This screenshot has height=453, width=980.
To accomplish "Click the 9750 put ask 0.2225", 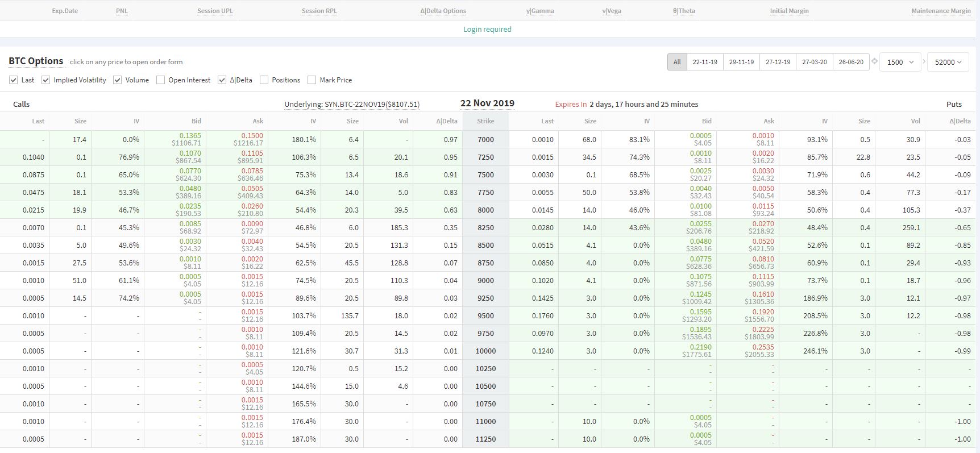I will click(x=763, y=330).
